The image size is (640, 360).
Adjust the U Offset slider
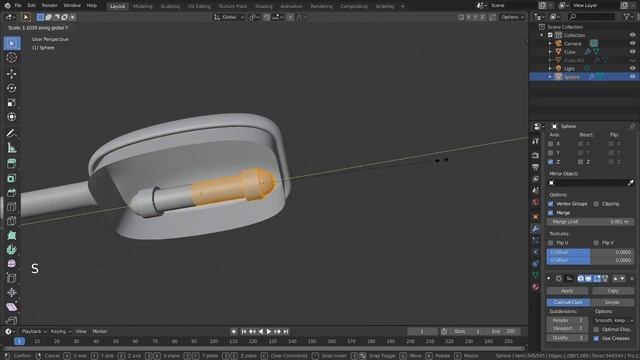pyautogui.click(x=590, y=252)
